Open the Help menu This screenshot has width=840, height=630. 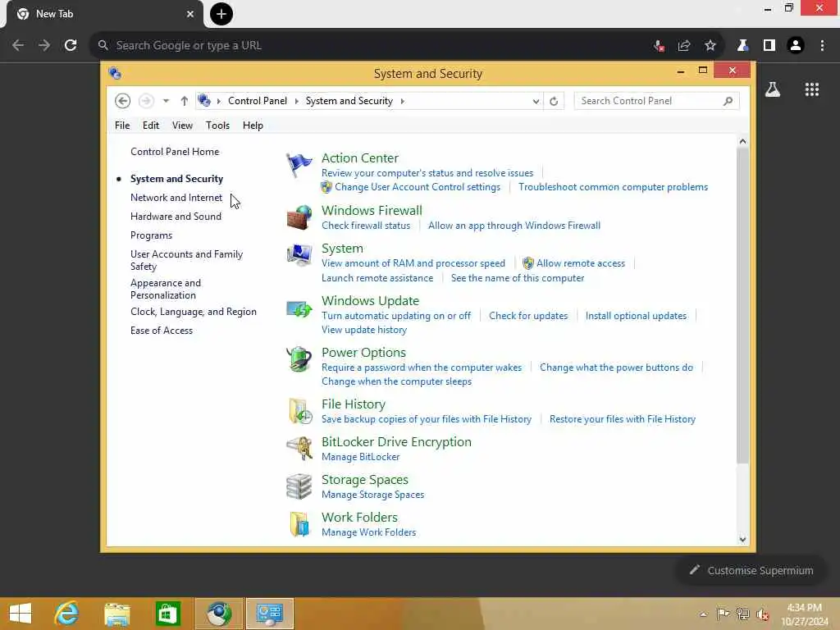coord(253,126)
